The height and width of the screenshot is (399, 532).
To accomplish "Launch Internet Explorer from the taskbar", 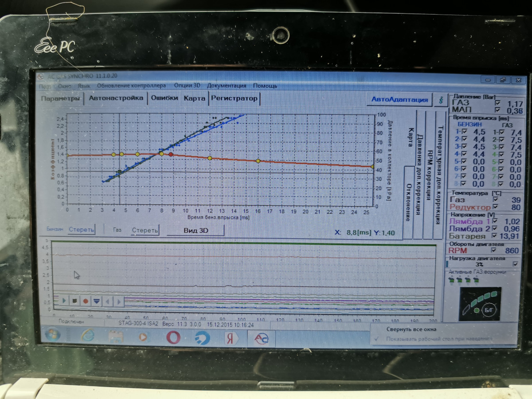I will [87, 336].
